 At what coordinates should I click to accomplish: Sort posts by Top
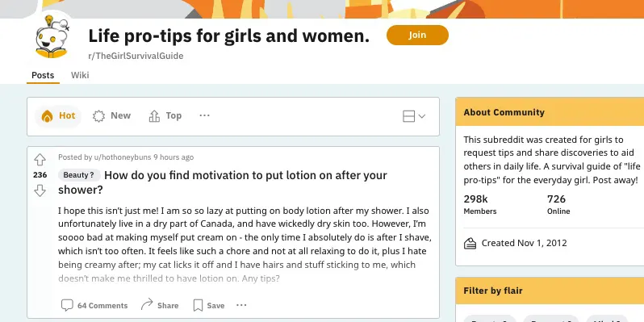coord(165,116)
